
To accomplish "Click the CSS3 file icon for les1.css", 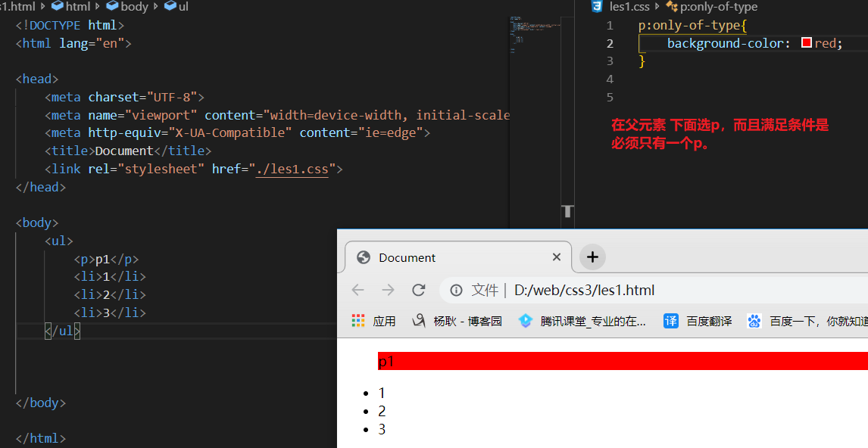I will pyautogui.click(x=597, y=6).
